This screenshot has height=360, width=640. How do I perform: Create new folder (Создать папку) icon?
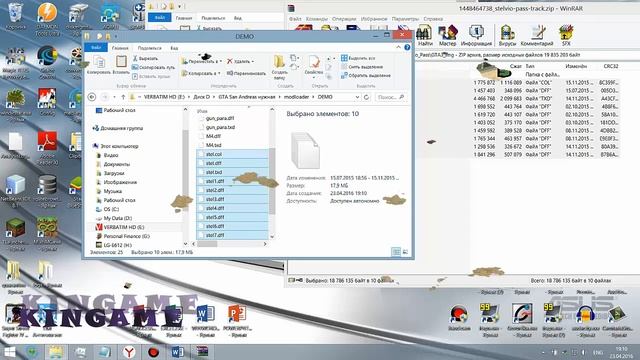click(x=280, y=67)
